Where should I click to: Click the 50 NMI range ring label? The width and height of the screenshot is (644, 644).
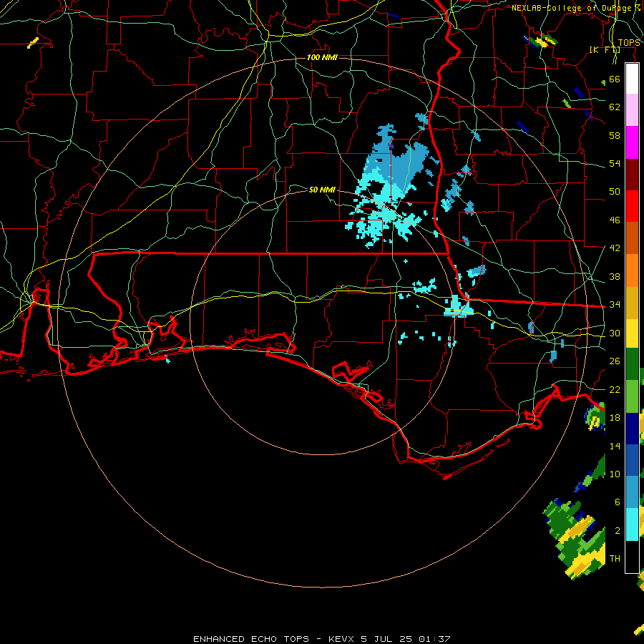(x=322, y=190)
